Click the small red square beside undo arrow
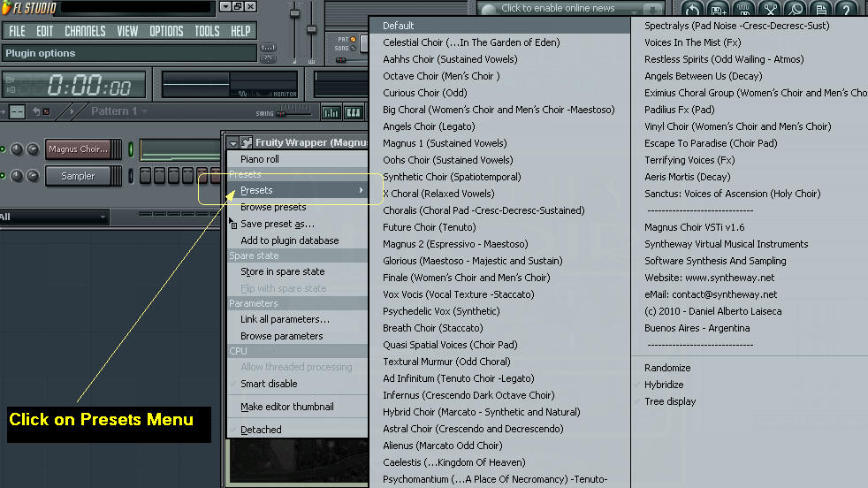This screenshot has width=868, height=488. tap(47, 112)
